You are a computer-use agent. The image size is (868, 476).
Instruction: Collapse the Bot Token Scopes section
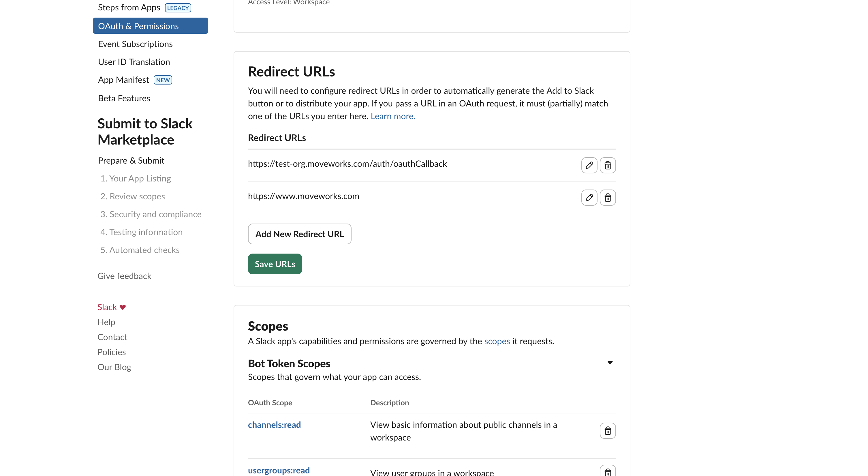[x=610, y=363]
